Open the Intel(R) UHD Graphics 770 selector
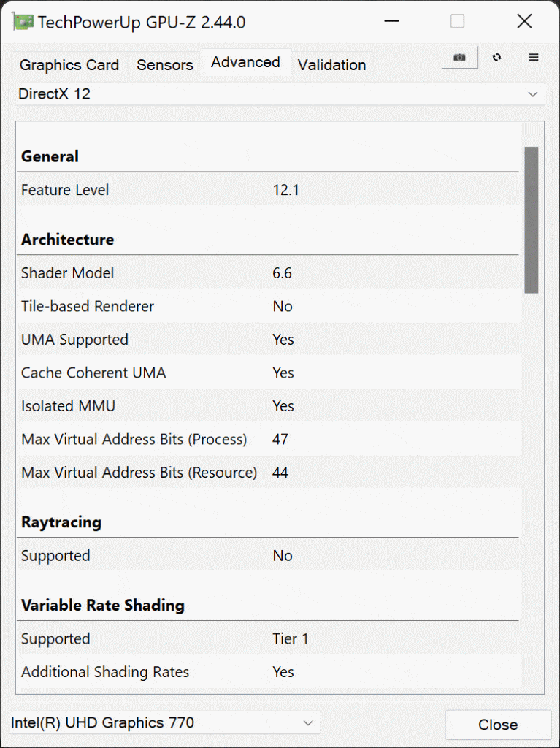The width and height of the screenshot is (560, 748). pos(164,722)
